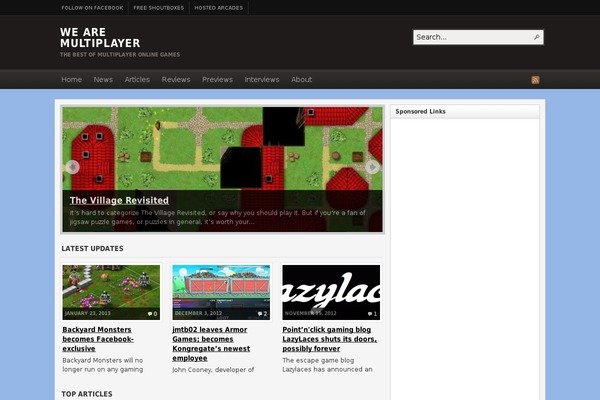Click The Village Revisited excerpt text

point(217,217)
